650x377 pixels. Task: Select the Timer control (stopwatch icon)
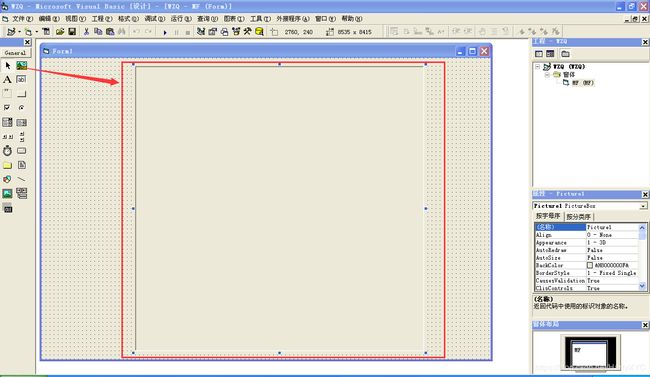(7, 151)
